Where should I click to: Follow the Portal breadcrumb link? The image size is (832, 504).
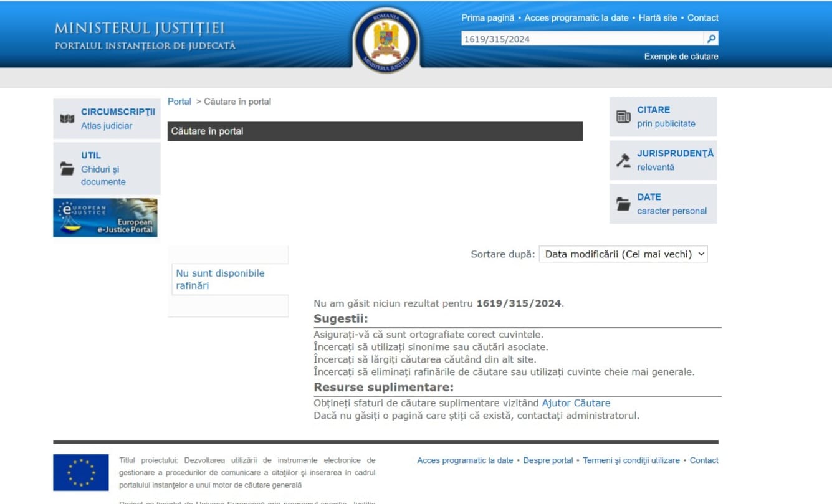[x=179, y=102]
